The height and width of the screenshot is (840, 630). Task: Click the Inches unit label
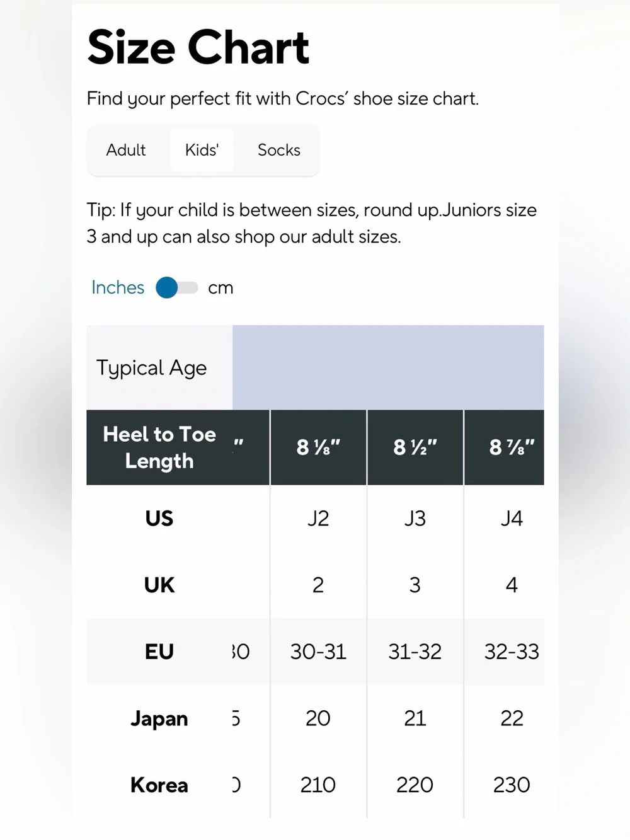click(x=118, y=287)
